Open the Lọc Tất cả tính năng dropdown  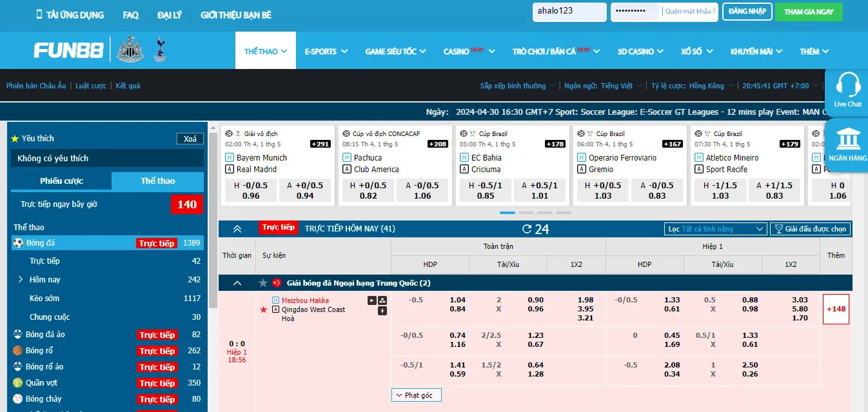(716, 229)
